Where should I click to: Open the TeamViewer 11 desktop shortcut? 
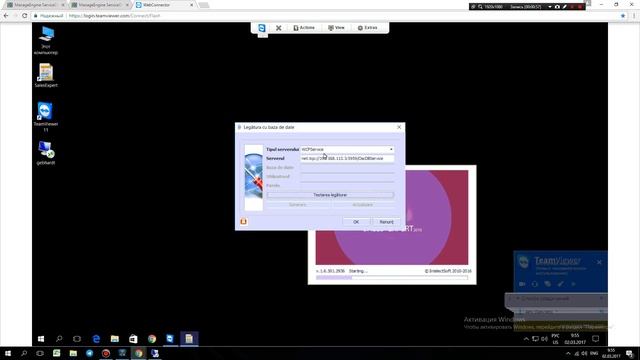(x=46, y=117)
